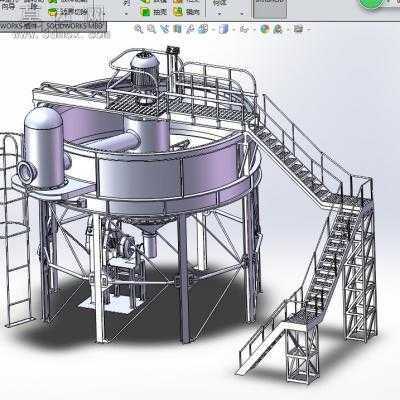Viewport: 400px width, 400px height.
Task: Click the 边界切除 text label
Action: 74,12
